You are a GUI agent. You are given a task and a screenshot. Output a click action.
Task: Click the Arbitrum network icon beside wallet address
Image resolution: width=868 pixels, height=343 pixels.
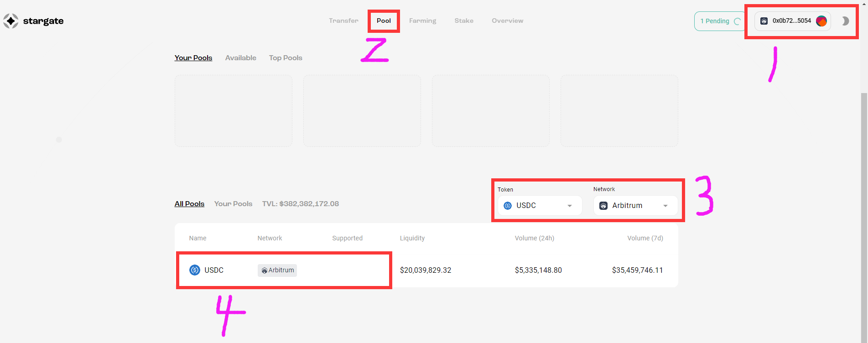click(764, 21)
